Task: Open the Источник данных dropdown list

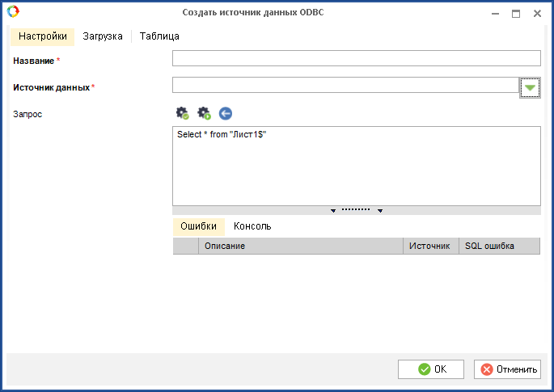Action: point(530,86)
